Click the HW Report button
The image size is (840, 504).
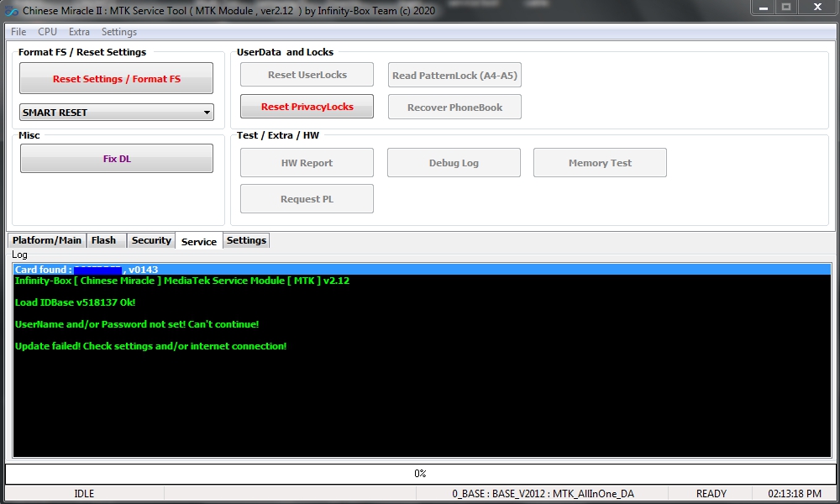tap(307, 162)
